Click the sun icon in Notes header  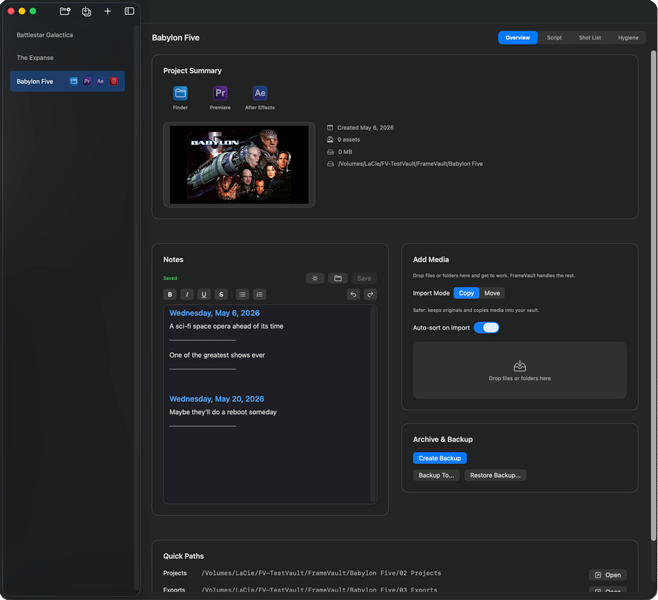pyautogui.click(x=315, y=278)
